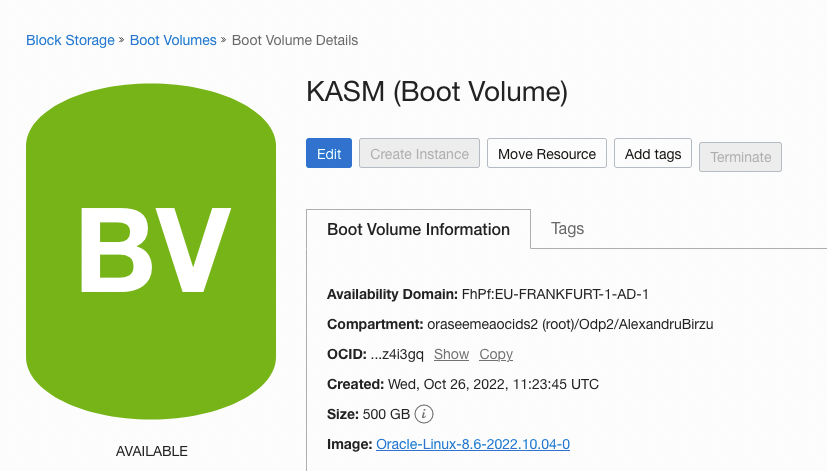Select the Boot Volume Information tab
Viewport: 827px width, 471px height.
[418, 229]
